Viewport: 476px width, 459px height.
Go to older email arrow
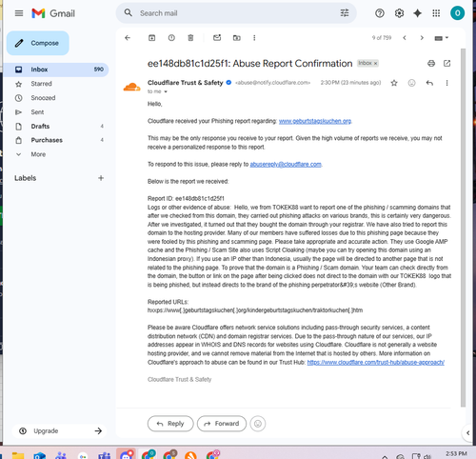coord(422,38)
